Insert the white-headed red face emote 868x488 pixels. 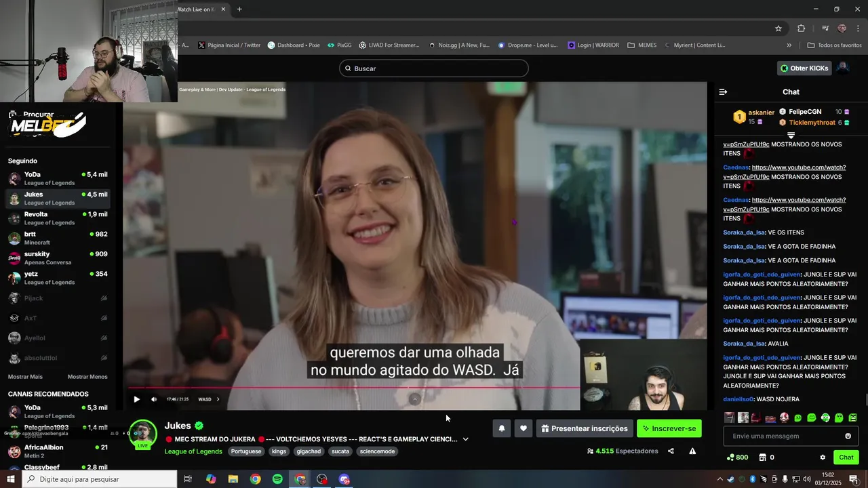point(784,418)
